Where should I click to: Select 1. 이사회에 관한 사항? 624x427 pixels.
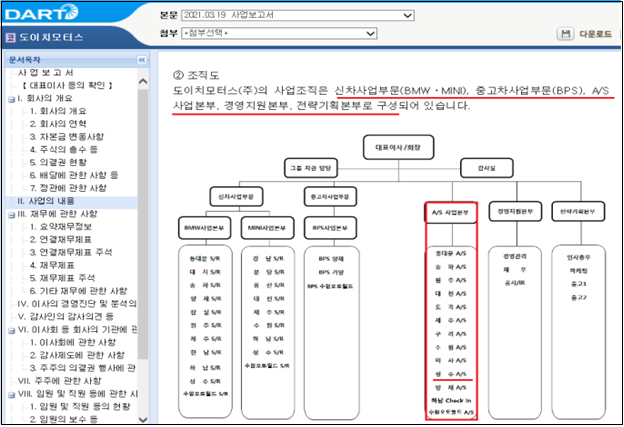tap(73, 342)
